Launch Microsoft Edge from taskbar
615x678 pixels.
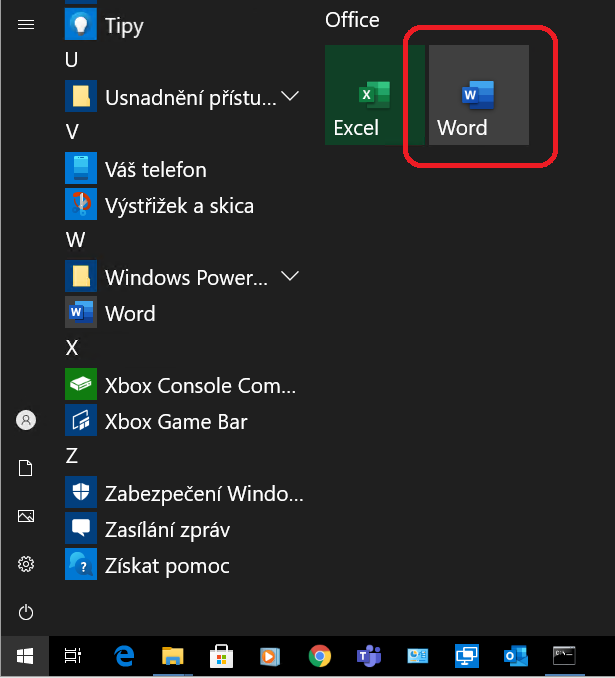124,656
